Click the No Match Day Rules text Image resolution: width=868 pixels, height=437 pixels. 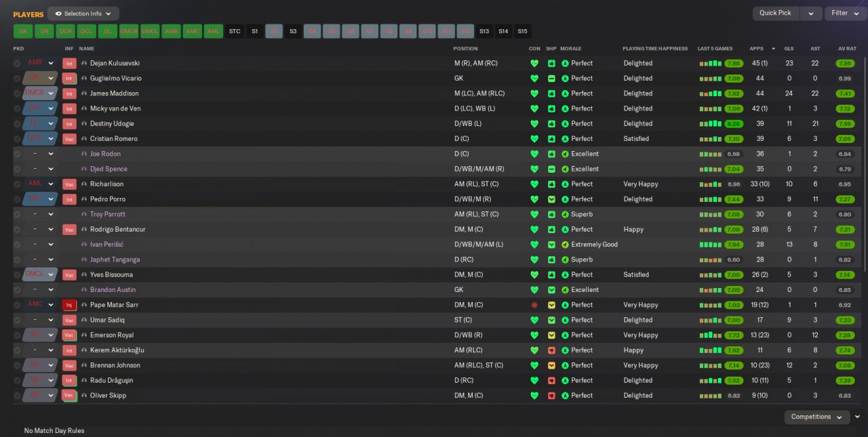point(54,431)
